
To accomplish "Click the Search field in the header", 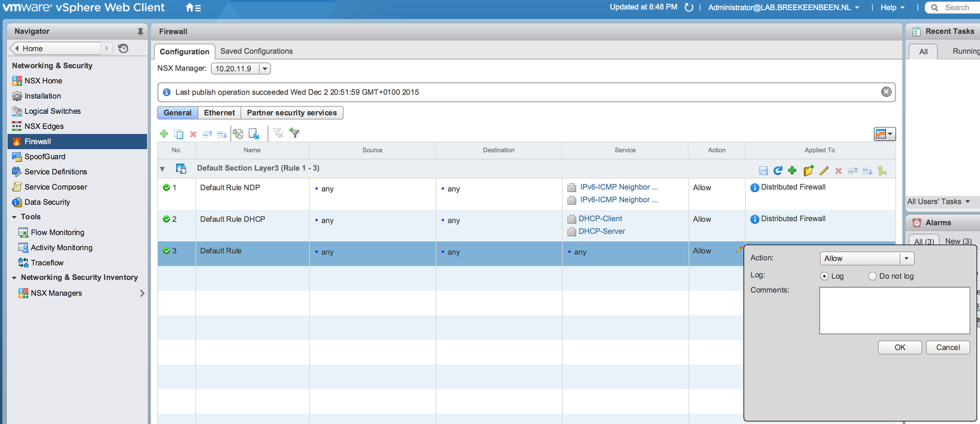I will tap(953, 7).
